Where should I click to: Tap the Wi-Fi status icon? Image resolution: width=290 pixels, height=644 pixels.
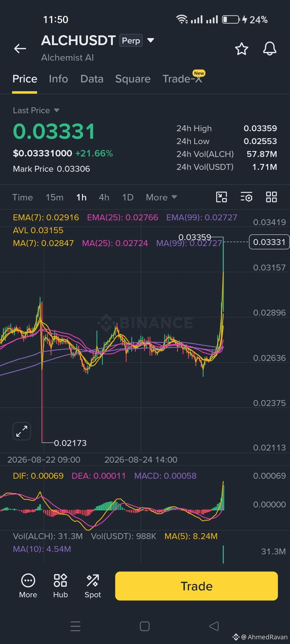[x=182, y=19]
